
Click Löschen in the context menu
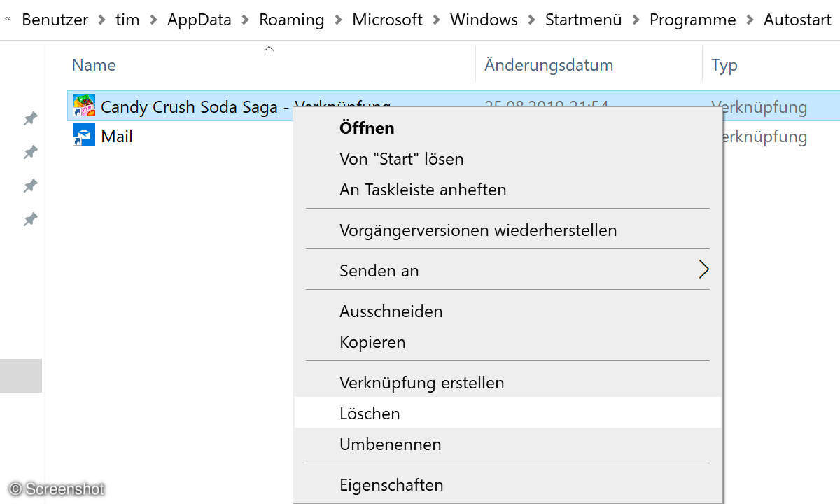point(508,413)
